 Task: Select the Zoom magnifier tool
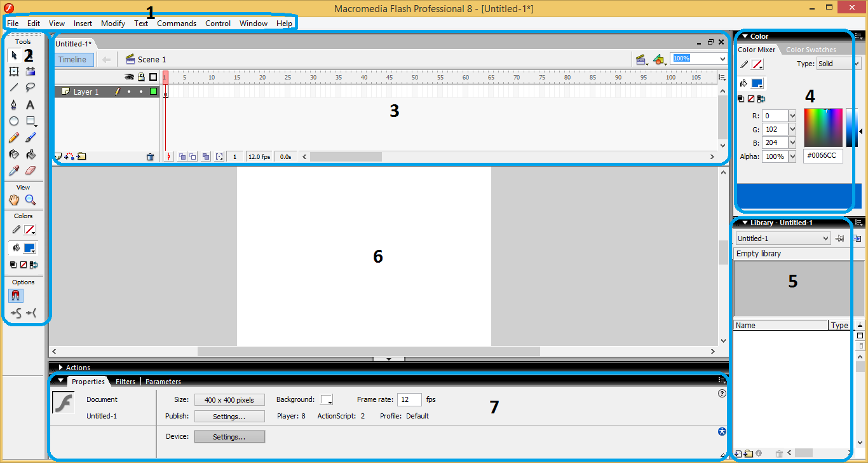31,200
